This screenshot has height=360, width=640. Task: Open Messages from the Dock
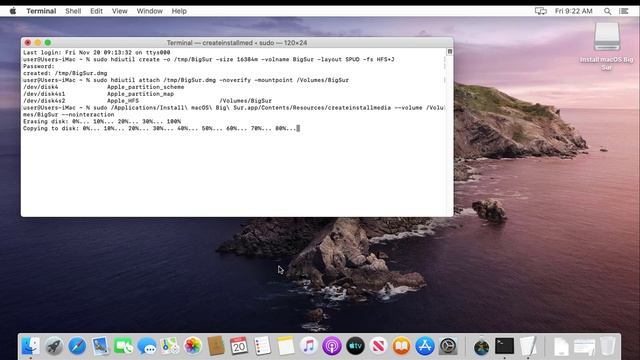coord(147,346)
